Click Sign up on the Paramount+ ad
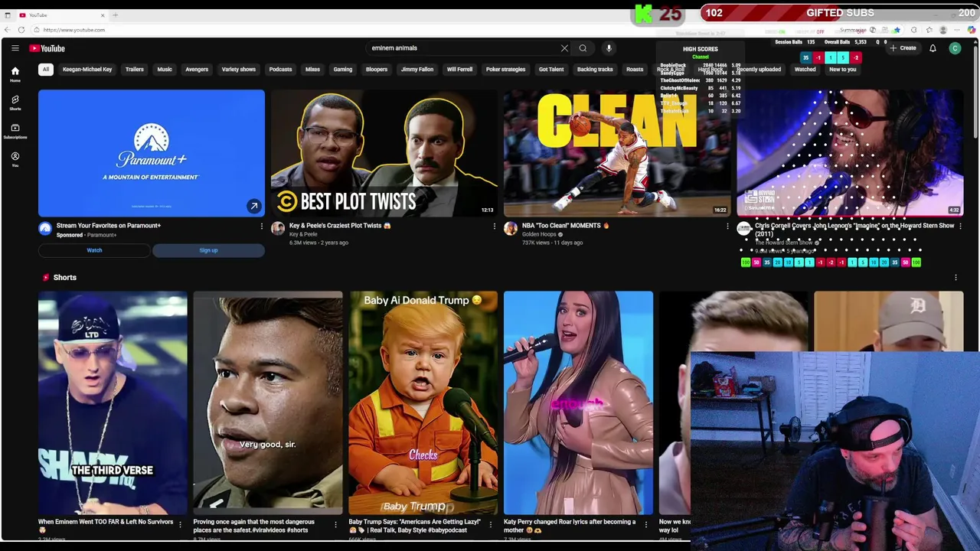 pyautogui.click(x=208, y=250)
